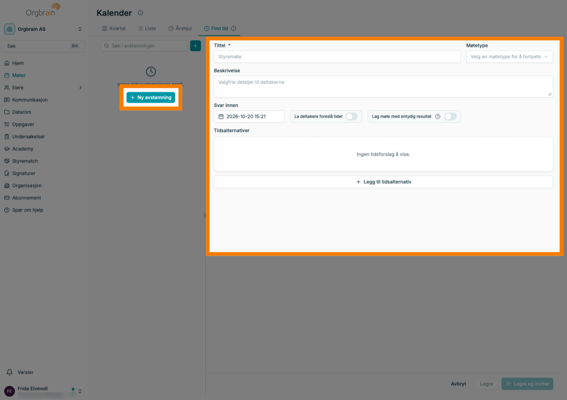Click the Hjem home icon in sidebar

click(x=7, y=63)
